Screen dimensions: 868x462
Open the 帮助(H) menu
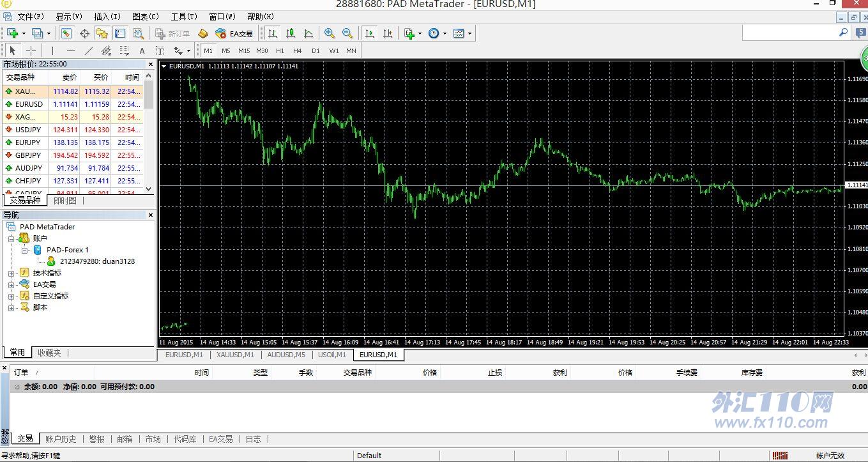click(x=261, y=17)
